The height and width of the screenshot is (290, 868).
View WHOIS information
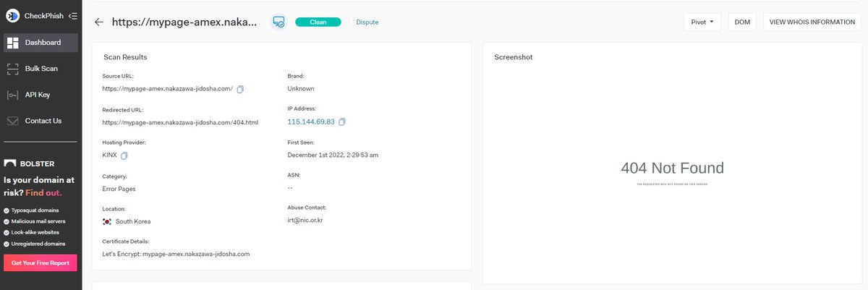[812, 22]
